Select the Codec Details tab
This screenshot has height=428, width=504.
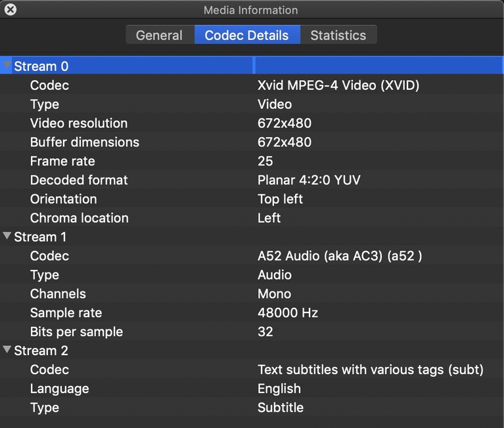coord(246,35)
